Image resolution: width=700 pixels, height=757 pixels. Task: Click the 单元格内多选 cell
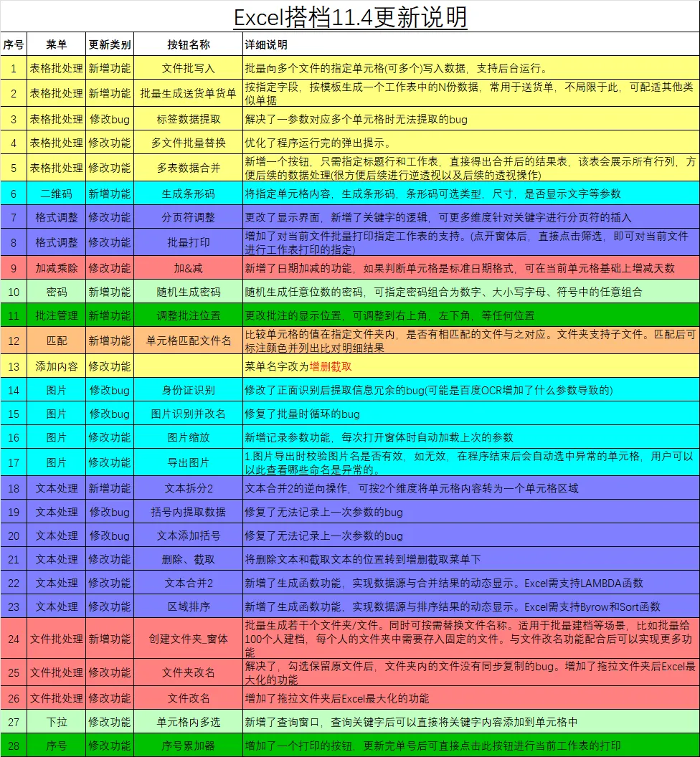[189, 722]
